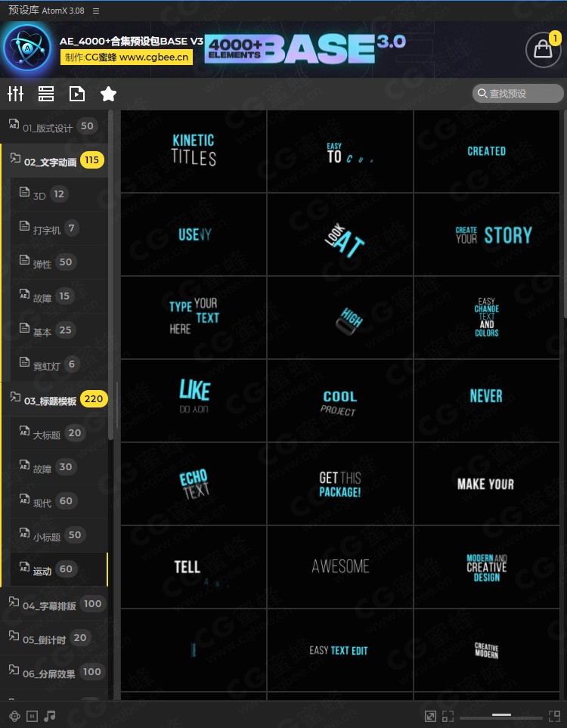Show favorites with the star icon
This screenshot has height=728, width=567.
(x=108, y=94)
